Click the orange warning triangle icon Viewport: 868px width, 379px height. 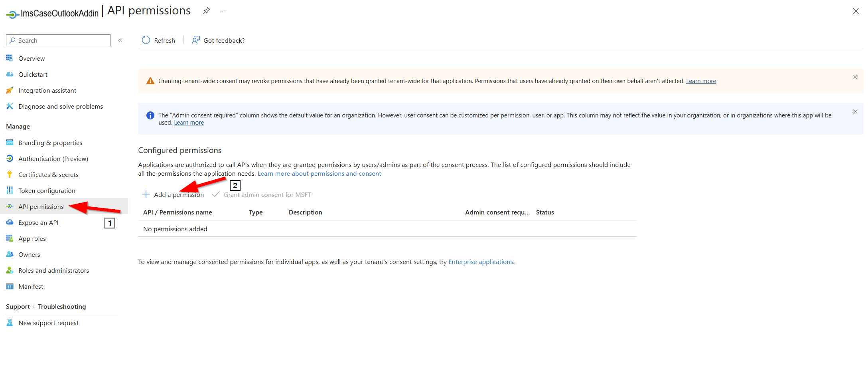(x=150, y=81)
